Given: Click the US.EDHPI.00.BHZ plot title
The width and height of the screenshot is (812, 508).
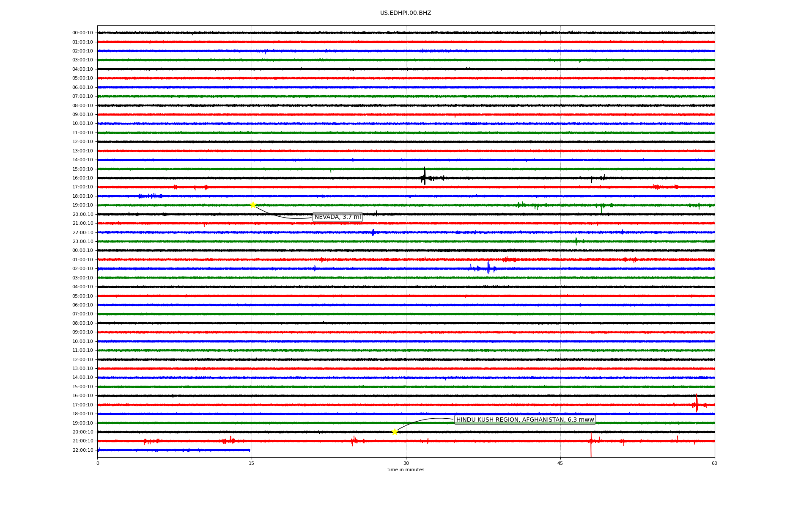Looking at the screenshot, I should click(x=405, y=13).
